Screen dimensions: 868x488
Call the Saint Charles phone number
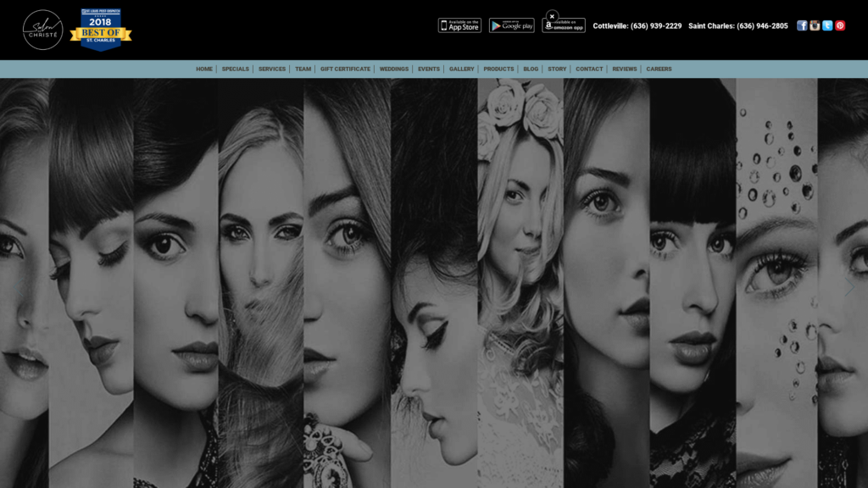737,26
